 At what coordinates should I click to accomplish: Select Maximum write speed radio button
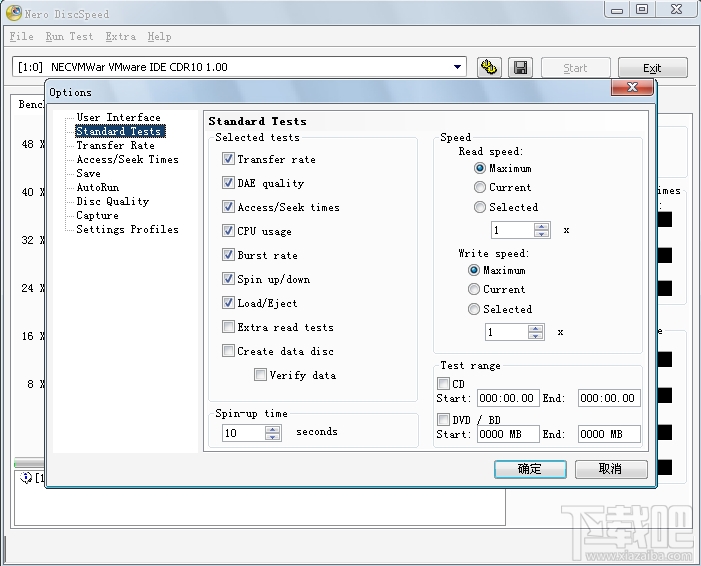pos(473,270)
